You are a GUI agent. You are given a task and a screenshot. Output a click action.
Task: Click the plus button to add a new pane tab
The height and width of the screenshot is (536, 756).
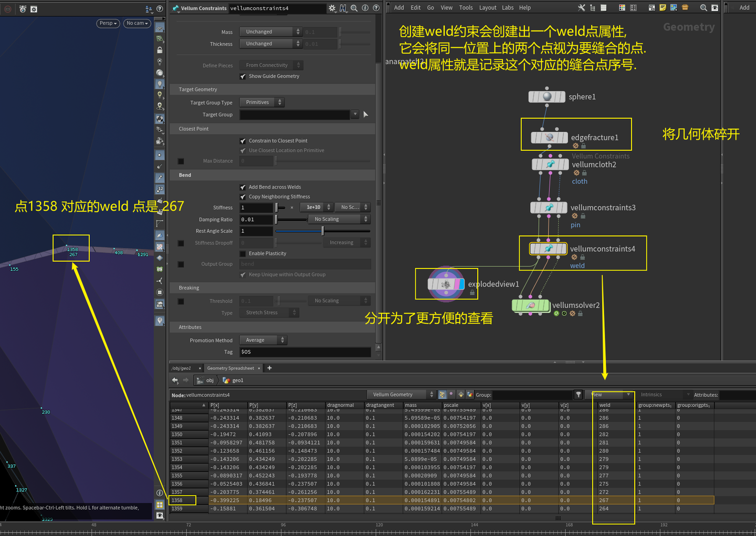pyautogui.click(x=269, y=368)
